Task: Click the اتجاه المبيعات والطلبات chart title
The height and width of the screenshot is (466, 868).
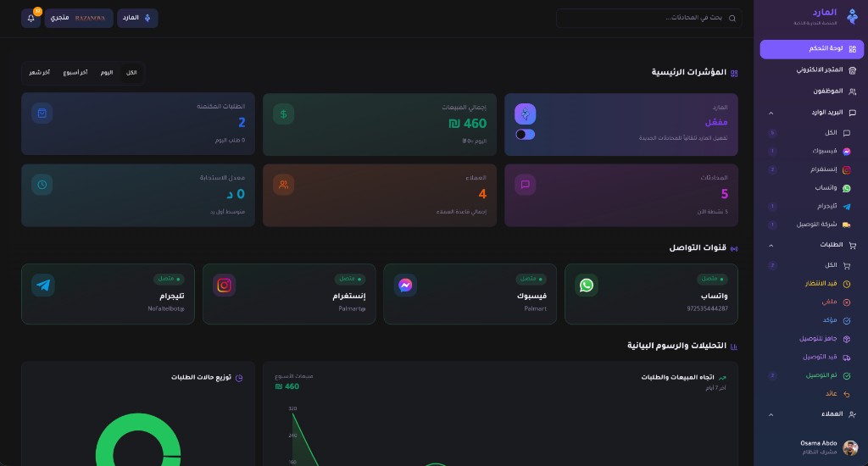Action: 677,377
